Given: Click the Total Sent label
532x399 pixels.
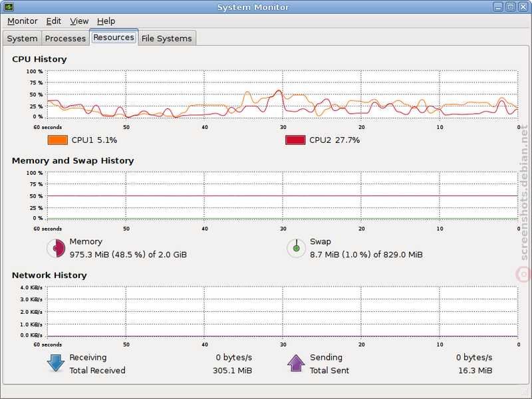Looking at the screenshot, I should [329, 370].
